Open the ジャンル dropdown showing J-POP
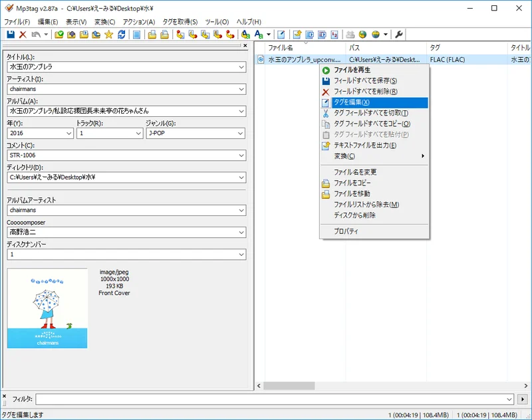The width and height of the screenshot is (532, 420). click(241, 134)
